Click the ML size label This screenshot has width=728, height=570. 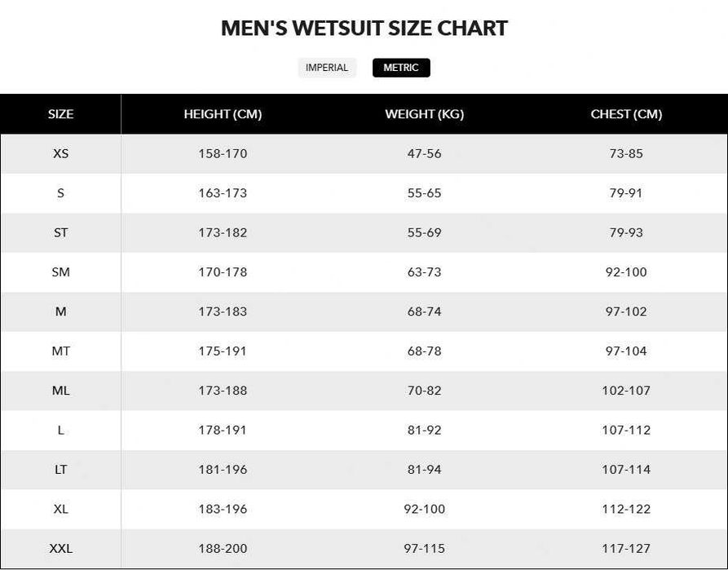coord(60,391)
